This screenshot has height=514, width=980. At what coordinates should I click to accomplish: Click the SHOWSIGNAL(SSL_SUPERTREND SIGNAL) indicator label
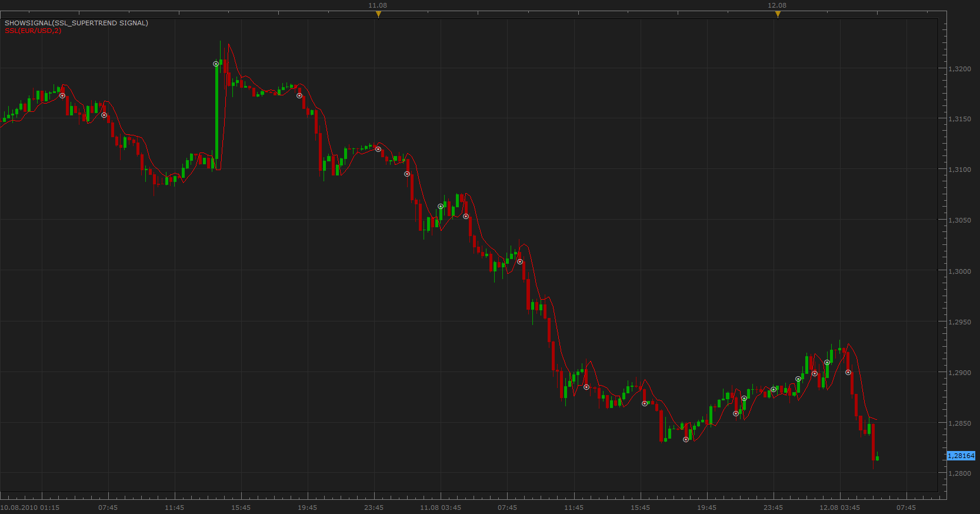(x=76, y=23)
